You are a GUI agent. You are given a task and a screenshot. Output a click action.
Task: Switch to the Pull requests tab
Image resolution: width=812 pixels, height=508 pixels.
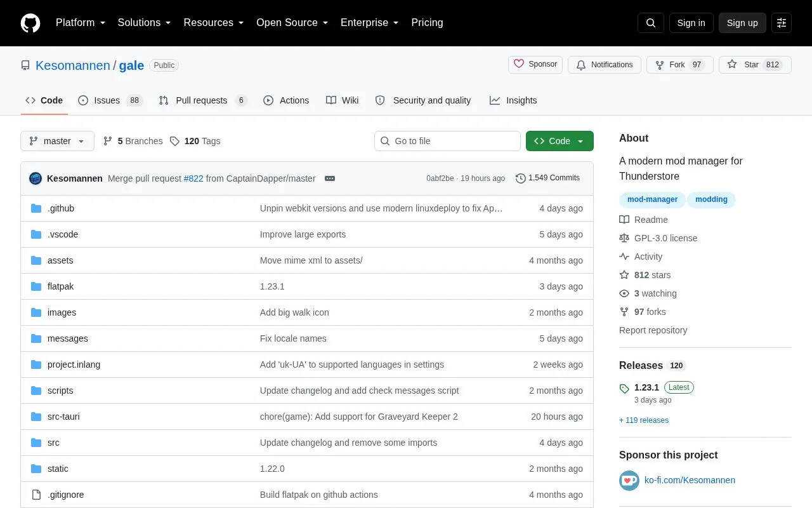click(x=202, y=100)
